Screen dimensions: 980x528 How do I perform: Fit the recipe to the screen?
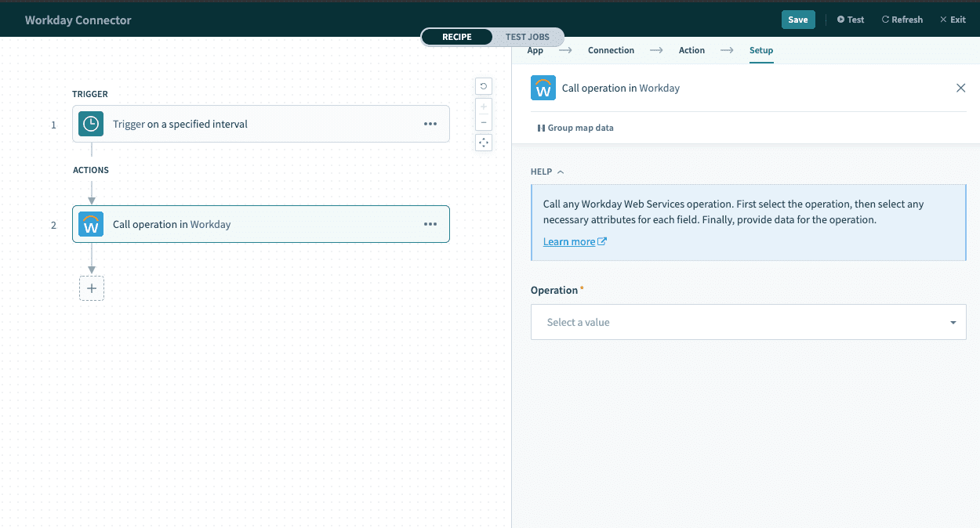point(484,142)
